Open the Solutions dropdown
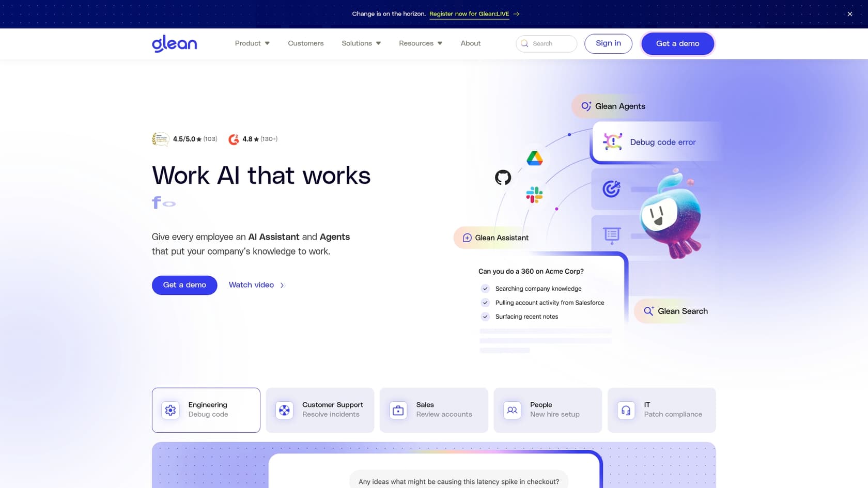This screenshot has height=488, width=868. tap(361, 43)
